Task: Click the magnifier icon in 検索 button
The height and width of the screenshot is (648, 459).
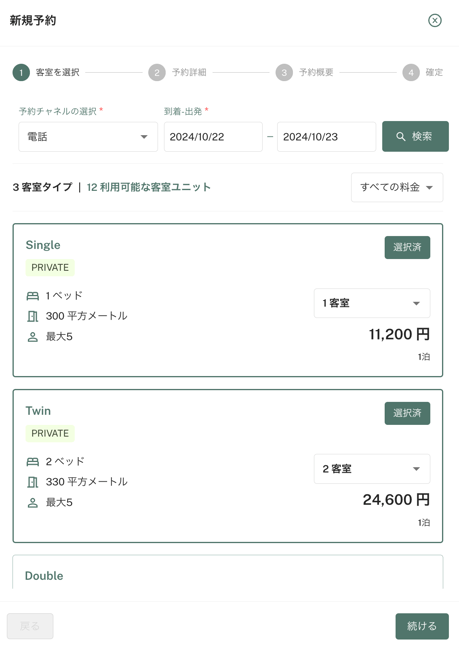Action: (400, 136)
